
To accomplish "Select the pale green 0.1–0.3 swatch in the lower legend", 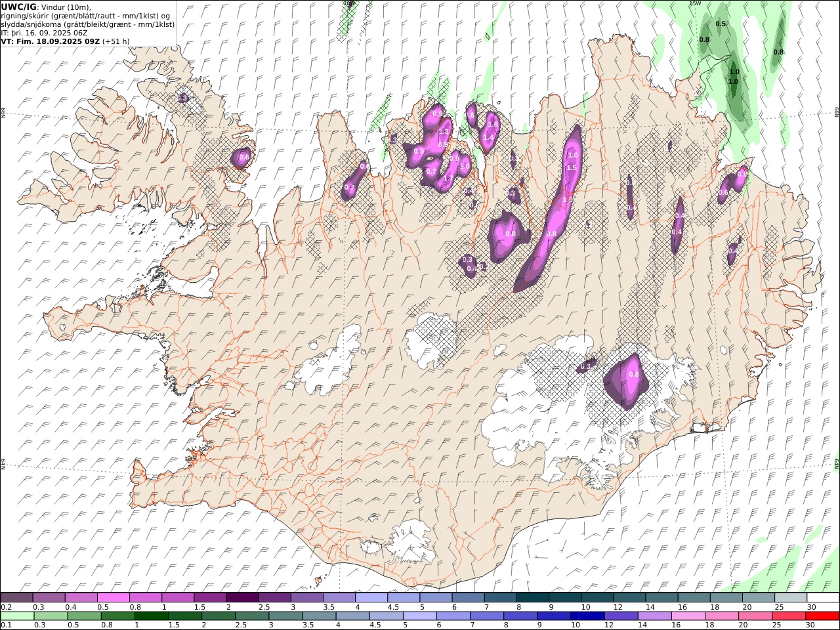I will point(17,616).
